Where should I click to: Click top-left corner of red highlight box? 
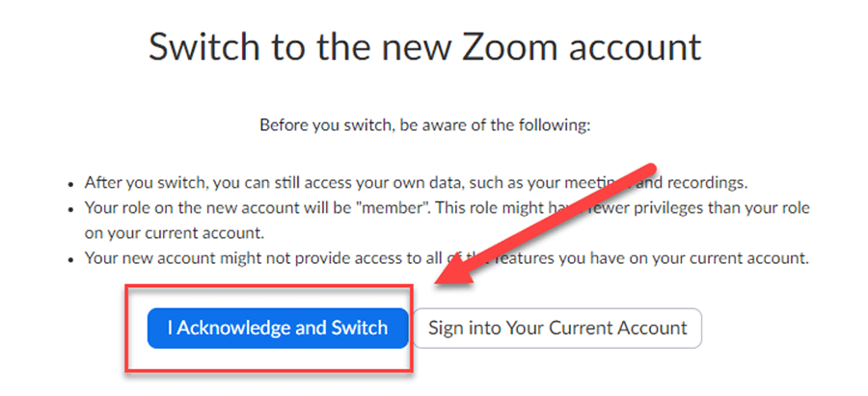coord(123,286)
